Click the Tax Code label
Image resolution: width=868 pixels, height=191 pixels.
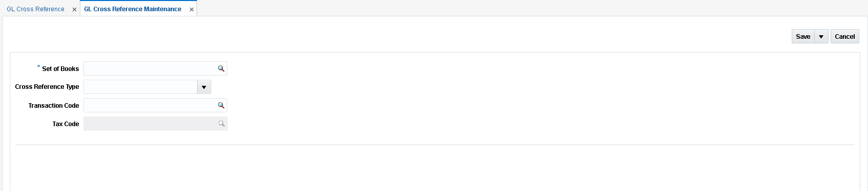pos(66,124)
